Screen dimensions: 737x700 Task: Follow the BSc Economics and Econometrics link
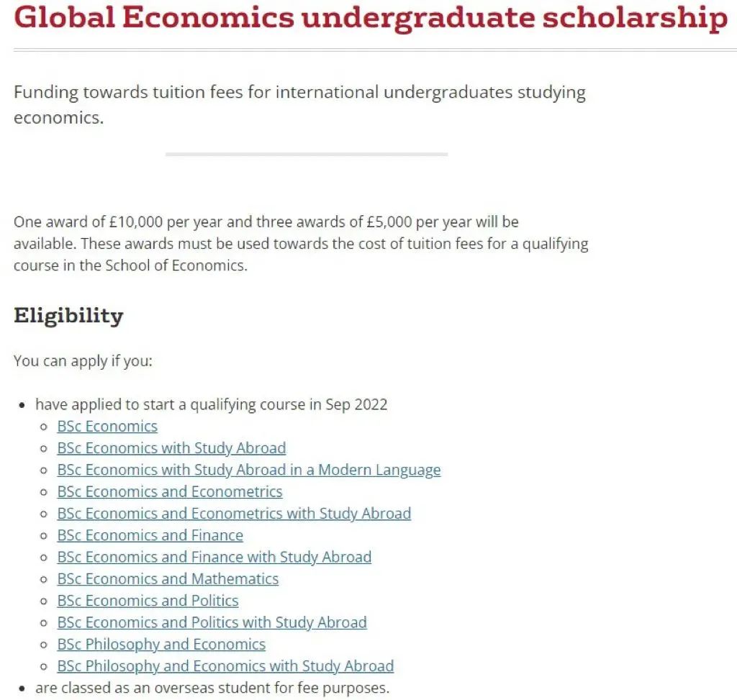click(170, 491)
